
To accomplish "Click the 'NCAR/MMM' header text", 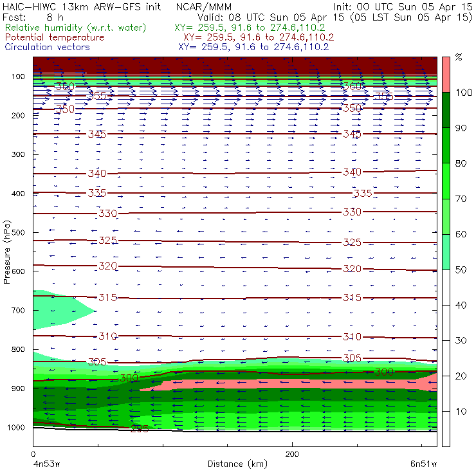I will point(204,6).
